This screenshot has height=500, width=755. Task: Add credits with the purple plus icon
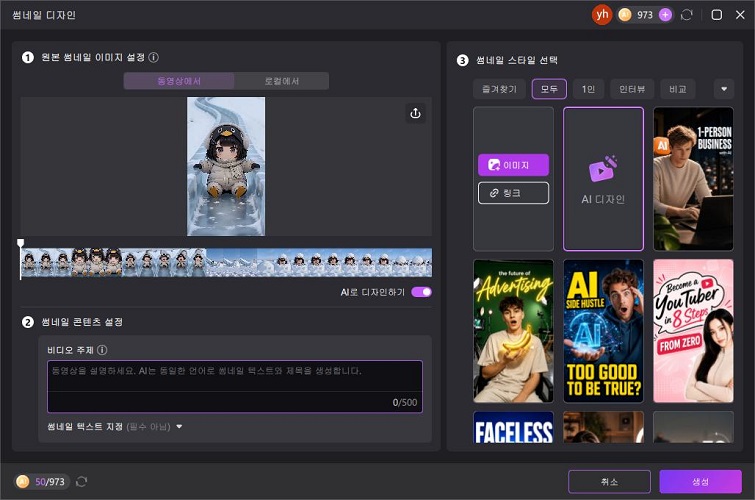[x=665, y=15]
